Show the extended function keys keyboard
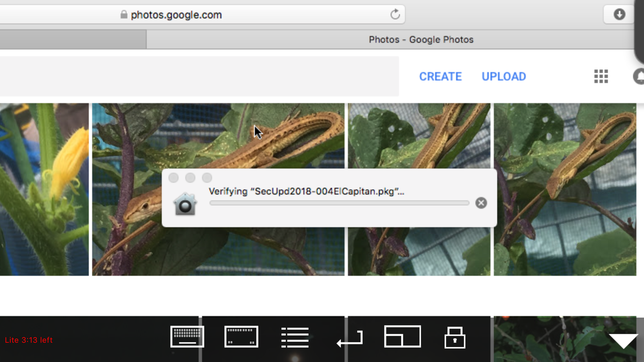This screenshot has width=644, height=362. click(x=241, y=337)
